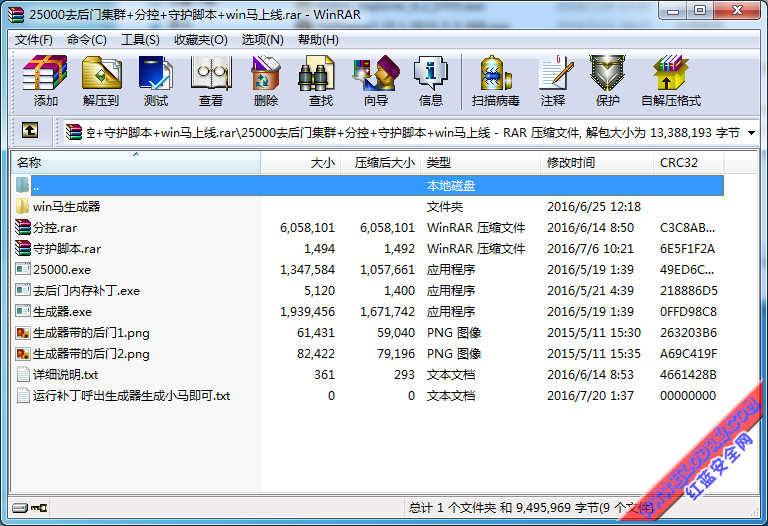Viewport: 768px width, 526px height.
Task: Click the 自解压格式 (SFX) toolbar icon
Action: (x=671, y=72)
